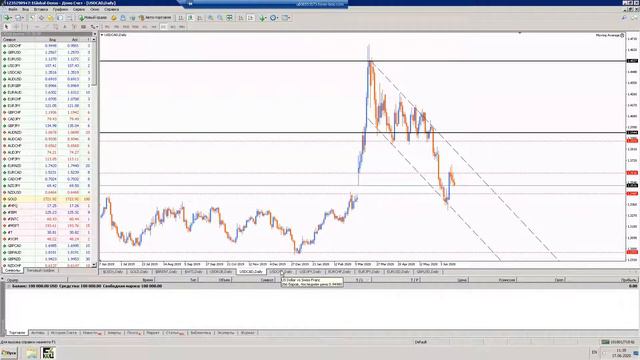Toggle chart shift
640x360 pixels.
tap(251, 18)
